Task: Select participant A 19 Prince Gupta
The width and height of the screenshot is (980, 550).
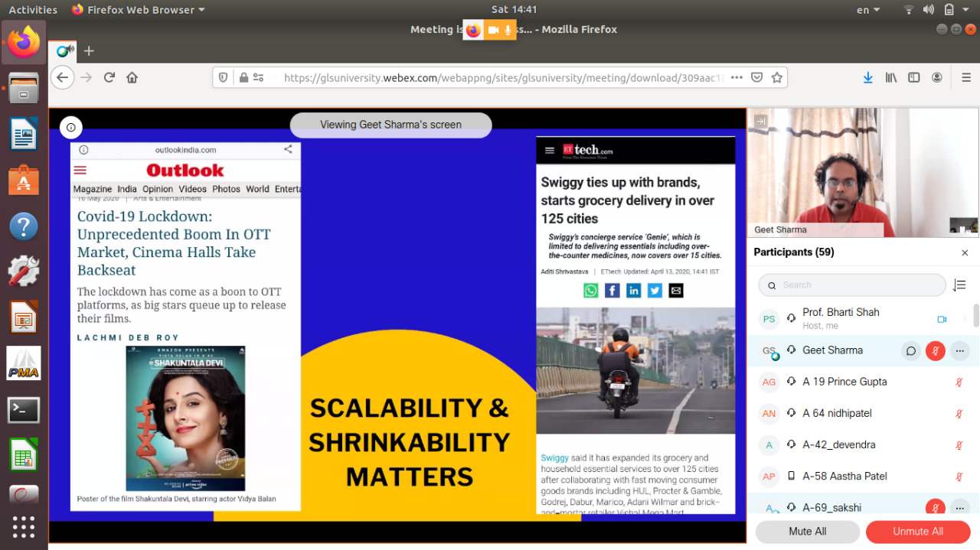Action: click(860, 382)
